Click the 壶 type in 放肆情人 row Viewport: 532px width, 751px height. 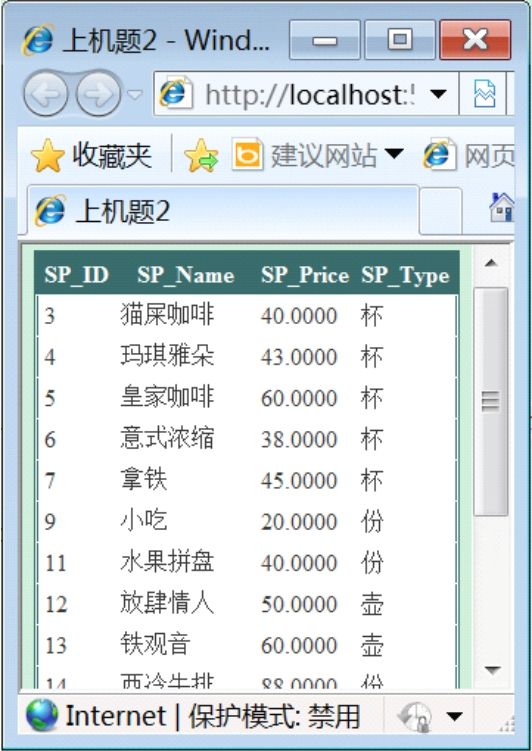click(x=372, y=603)
